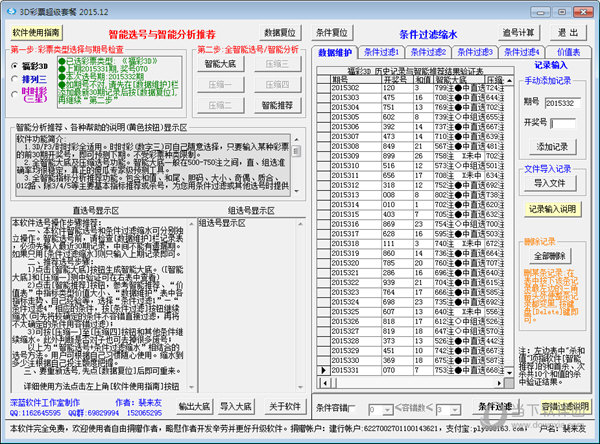Viewport: 600px width, 444px height.
Task: Click the 直选号 display area's scroll-down arrow
Action: tap(192, 387)
